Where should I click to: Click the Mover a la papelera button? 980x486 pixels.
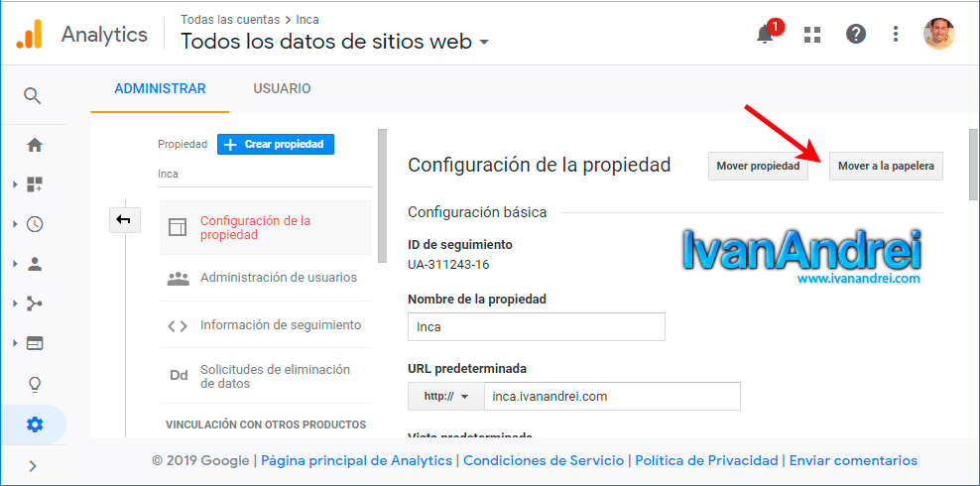click(x=886, y=167)
